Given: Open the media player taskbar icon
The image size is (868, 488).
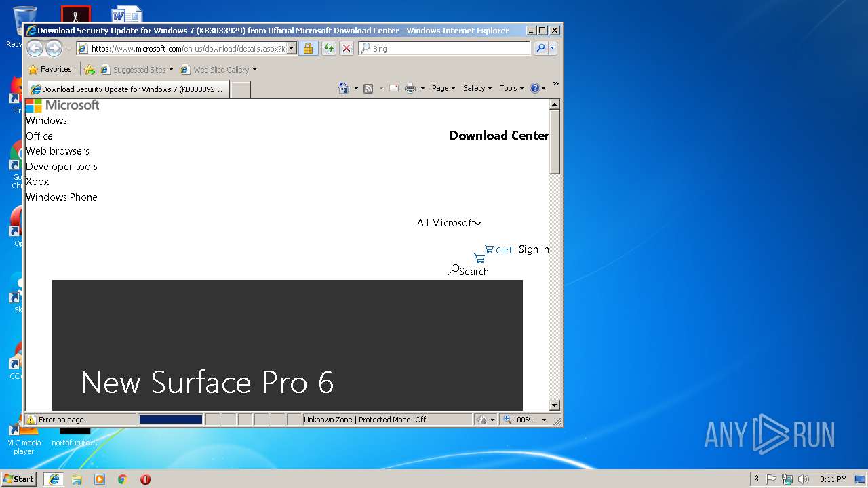Looking at the screenshot, I should (100, 479).
